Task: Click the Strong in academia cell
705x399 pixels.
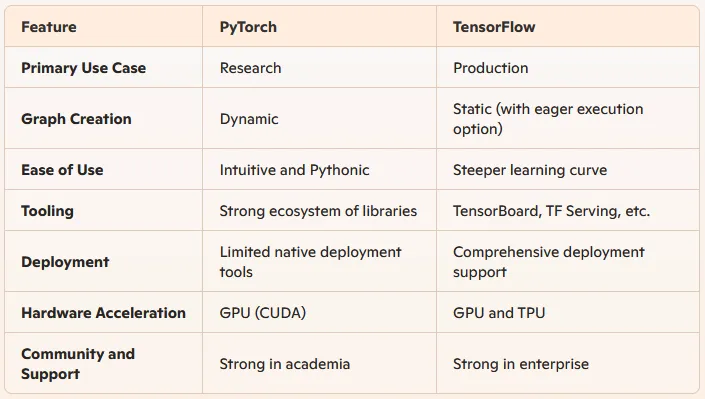Action: click(x=285, y=364)
